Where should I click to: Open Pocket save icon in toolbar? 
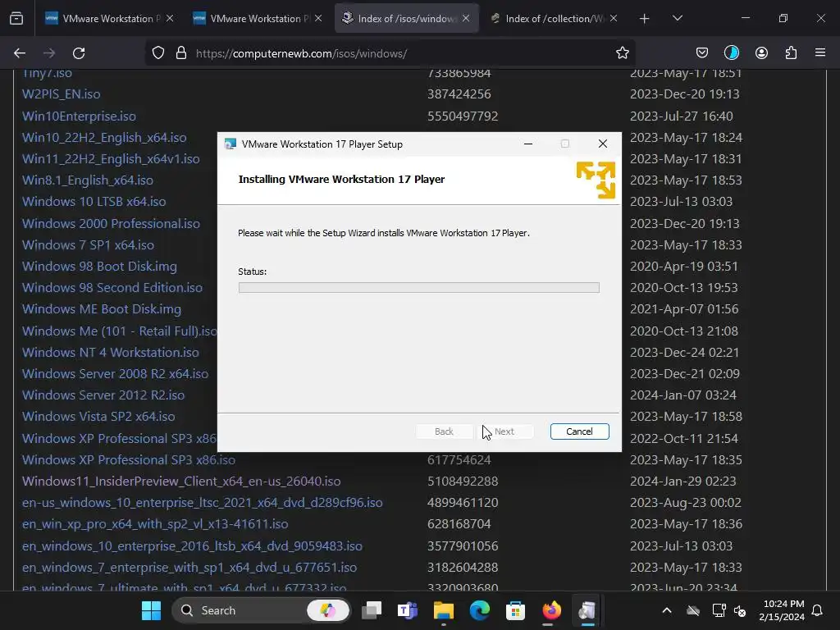702,53
